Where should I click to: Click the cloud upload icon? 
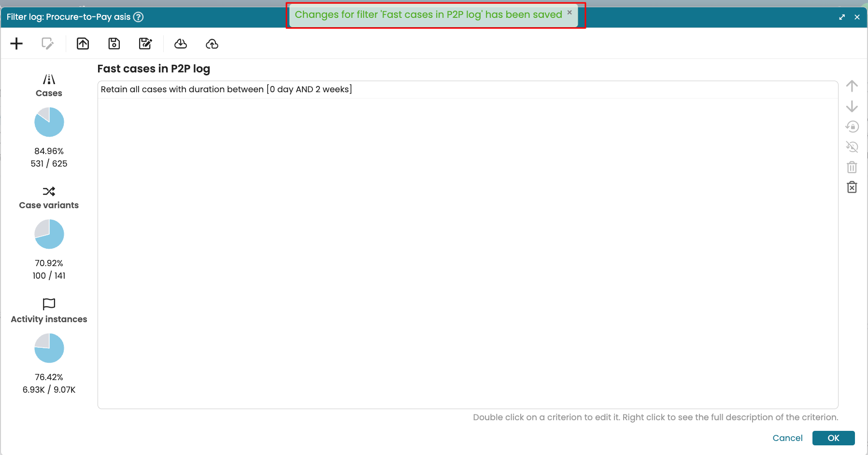click(212, 44)
